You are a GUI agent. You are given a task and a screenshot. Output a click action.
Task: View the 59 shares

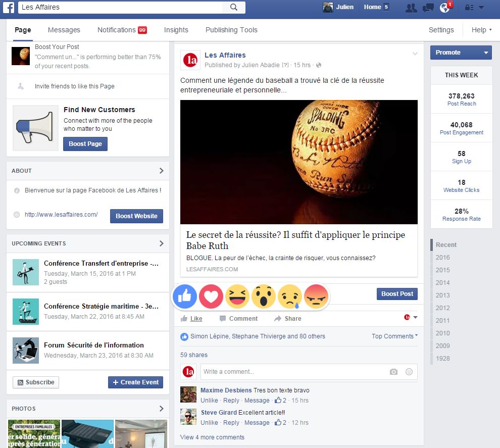[194, 355]
